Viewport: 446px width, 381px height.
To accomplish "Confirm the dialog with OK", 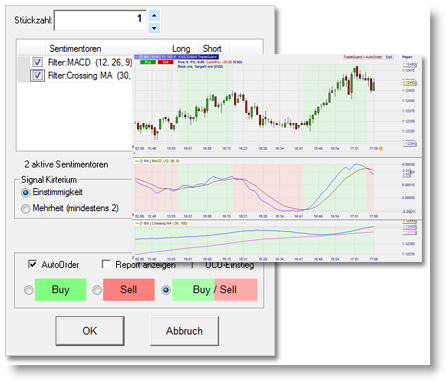I will (90, 331).
